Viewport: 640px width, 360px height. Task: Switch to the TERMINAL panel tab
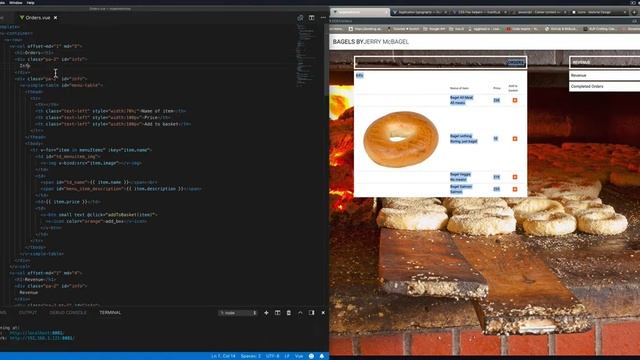click(110, 313)
